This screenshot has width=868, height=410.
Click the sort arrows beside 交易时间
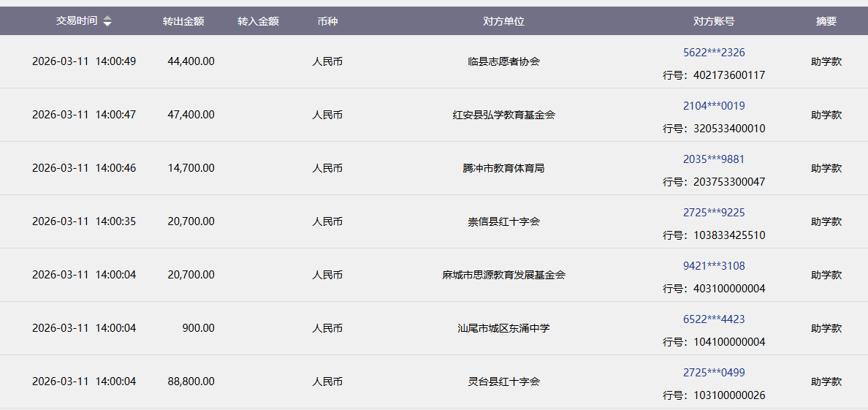pos(107,21)
